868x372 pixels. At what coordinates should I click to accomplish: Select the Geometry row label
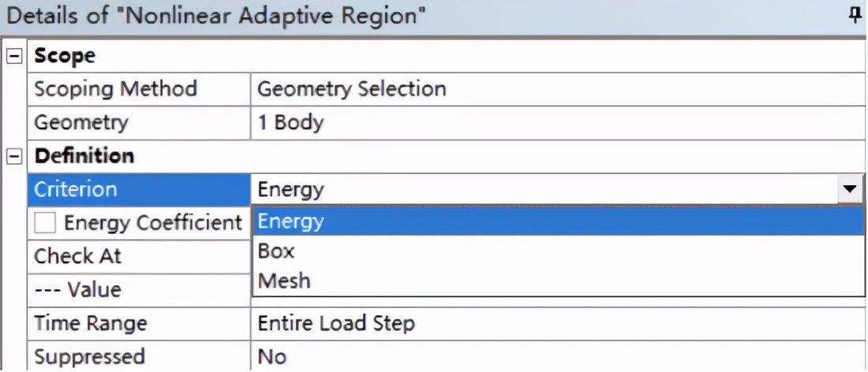(x=80, y=123)
